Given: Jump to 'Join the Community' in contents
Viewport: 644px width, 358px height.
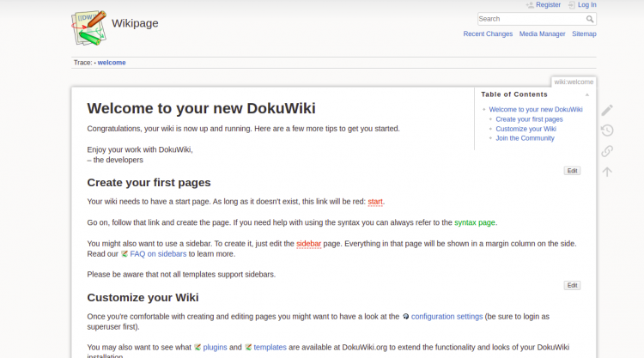Looking at the screenshot, I should pos(525,138).
